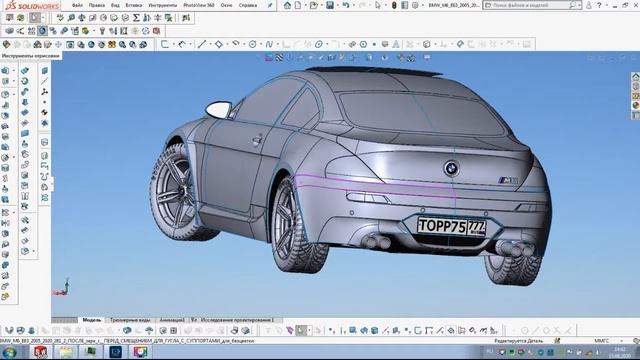Viewport: 640px width, 360px height.
Task: Click the colorful monitor taskbar icon
Action: pos(140,352)
